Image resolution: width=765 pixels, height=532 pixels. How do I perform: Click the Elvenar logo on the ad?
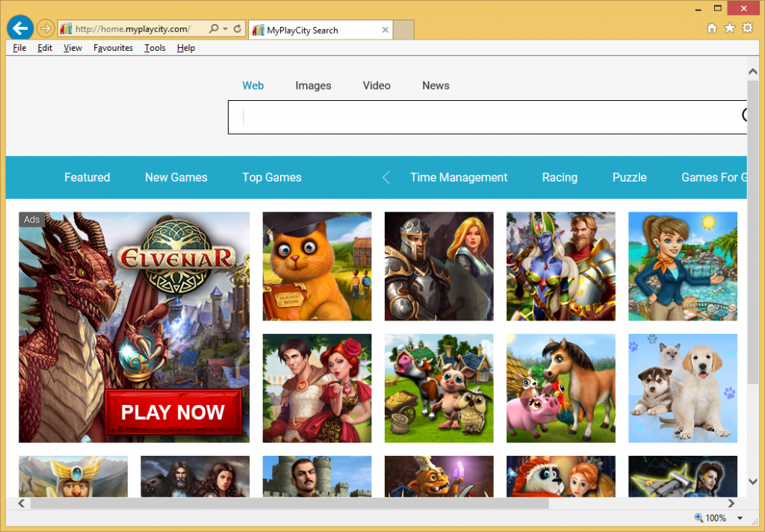(x=176, y=258)
